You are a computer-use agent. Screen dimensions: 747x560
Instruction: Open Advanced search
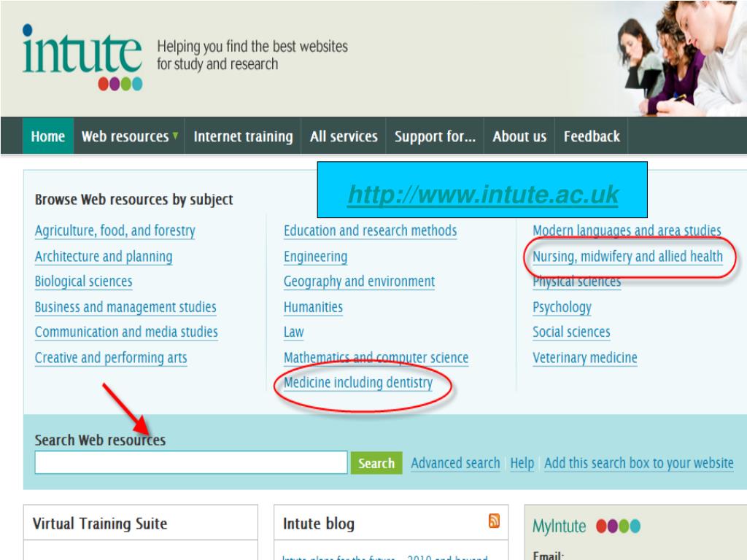click(455, 463)
